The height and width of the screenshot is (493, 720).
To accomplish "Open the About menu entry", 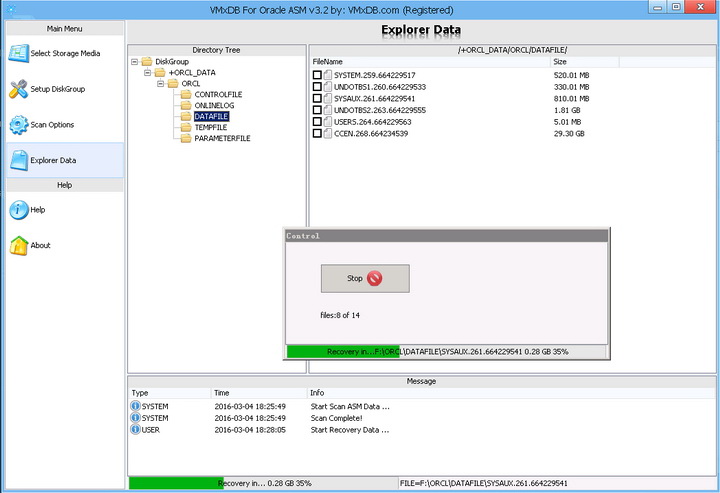I will [x=65, y=246].
